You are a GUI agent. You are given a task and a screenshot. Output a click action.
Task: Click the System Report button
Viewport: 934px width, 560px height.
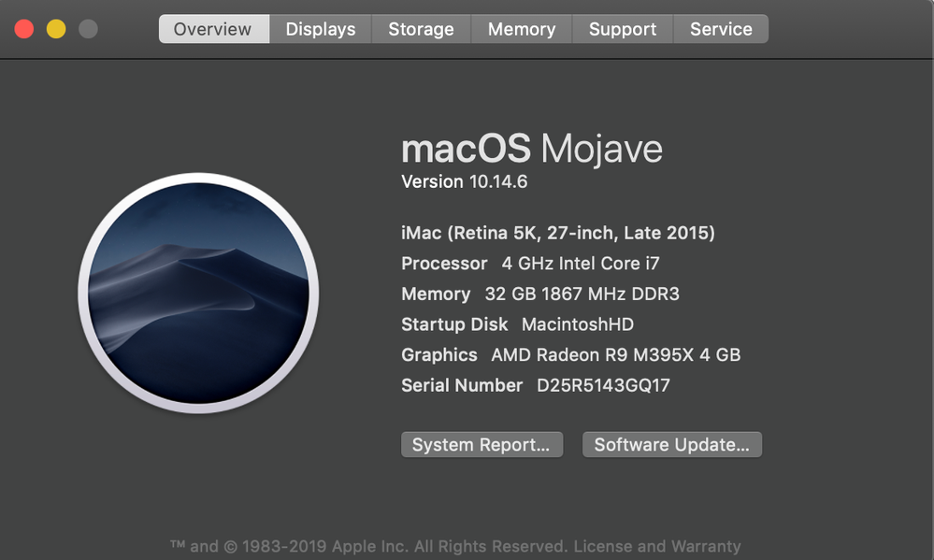coord(481,444)
